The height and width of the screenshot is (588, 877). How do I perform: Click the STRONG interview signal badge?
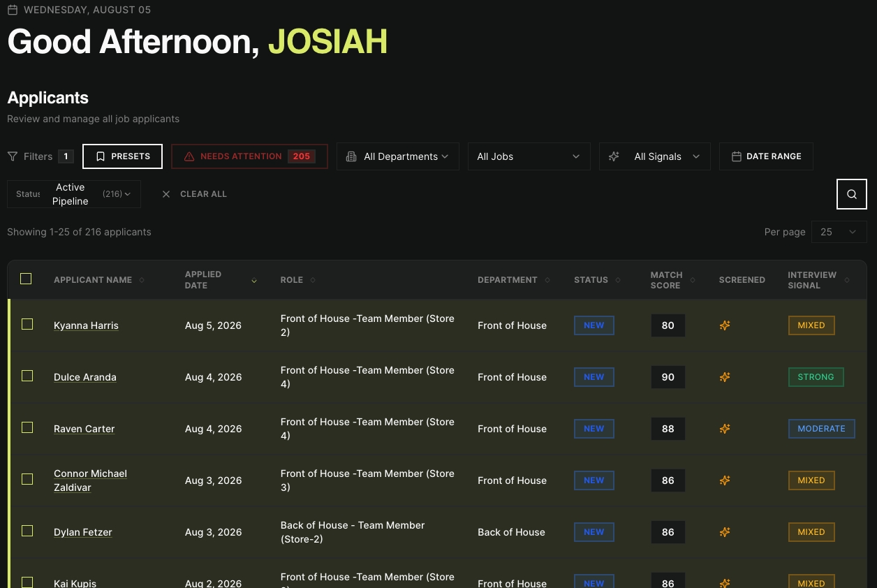coord(816,377)
